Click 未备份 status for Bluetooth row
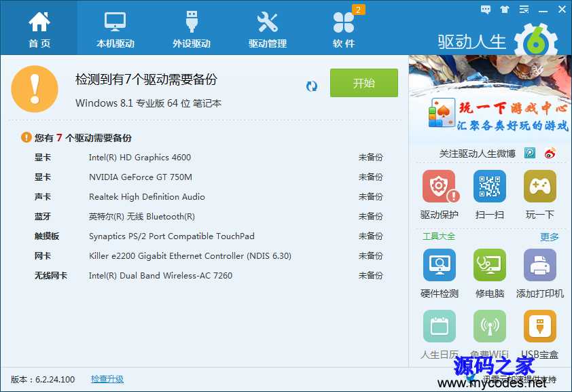 tap(371, 217)
